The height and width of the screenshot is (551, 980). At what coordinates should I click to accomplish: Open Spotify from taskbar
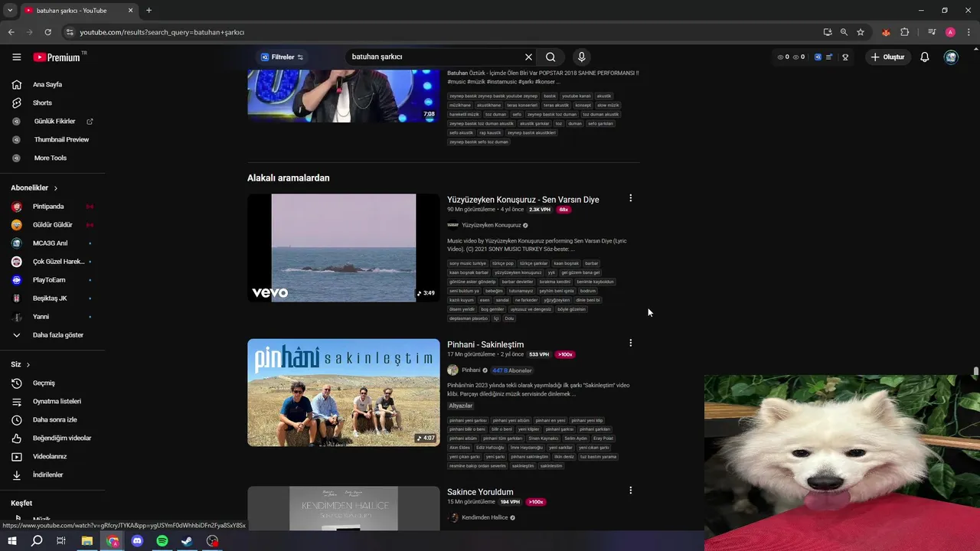click(x=162, y=541)
